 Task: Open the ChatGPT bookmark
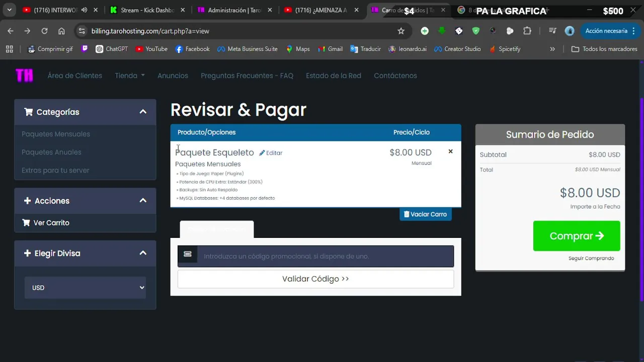point(112,49)
